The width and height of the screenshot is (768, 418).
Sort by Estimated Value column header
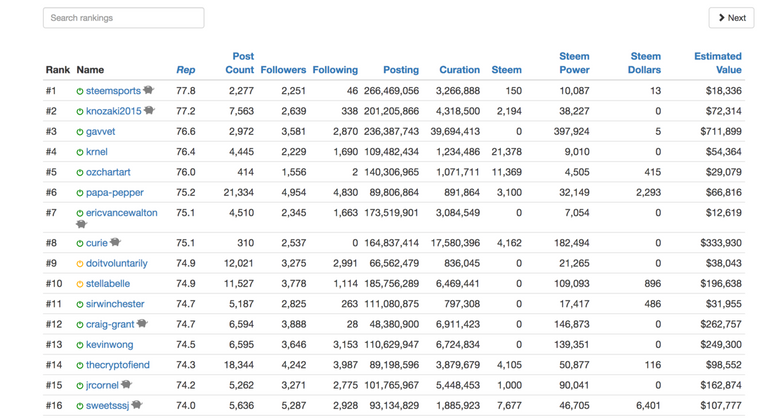(x=717, y=63)
